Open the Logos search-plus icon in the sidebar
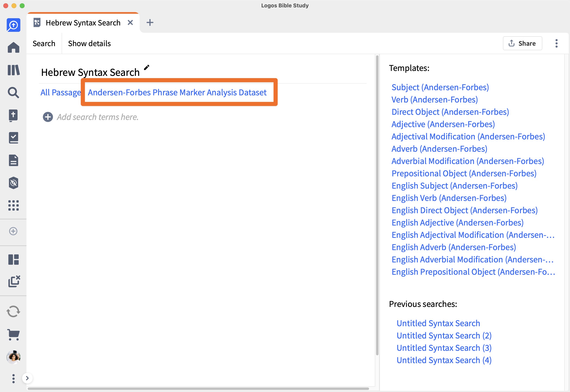Image resolution: width=570 pixels, height=392 pixels. click(14, 25)
